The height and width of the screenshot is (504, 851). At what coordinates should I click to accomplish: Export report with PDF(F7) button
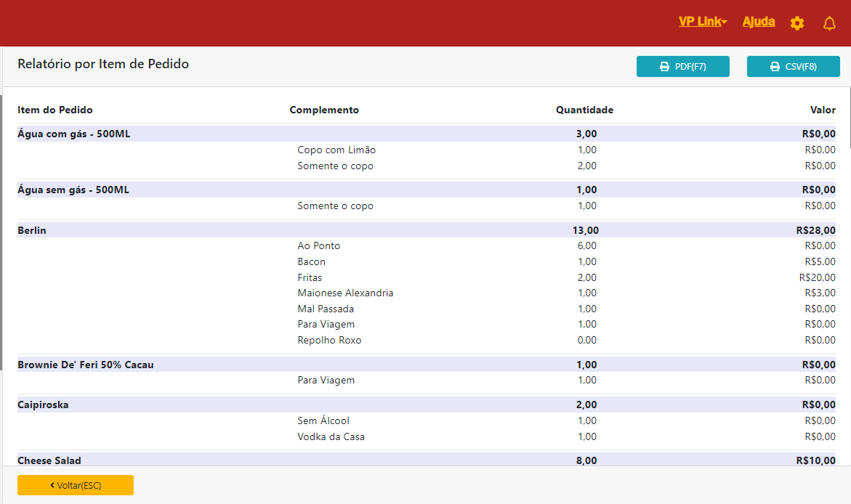(x=682, y=67)
